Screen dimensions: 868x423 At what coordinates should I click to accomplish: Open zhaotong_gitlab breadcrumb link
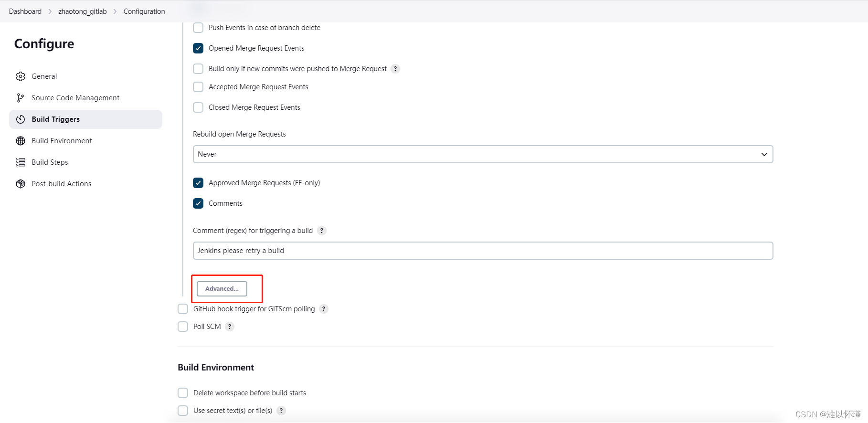pyautogui.click(x=83, y=11)
